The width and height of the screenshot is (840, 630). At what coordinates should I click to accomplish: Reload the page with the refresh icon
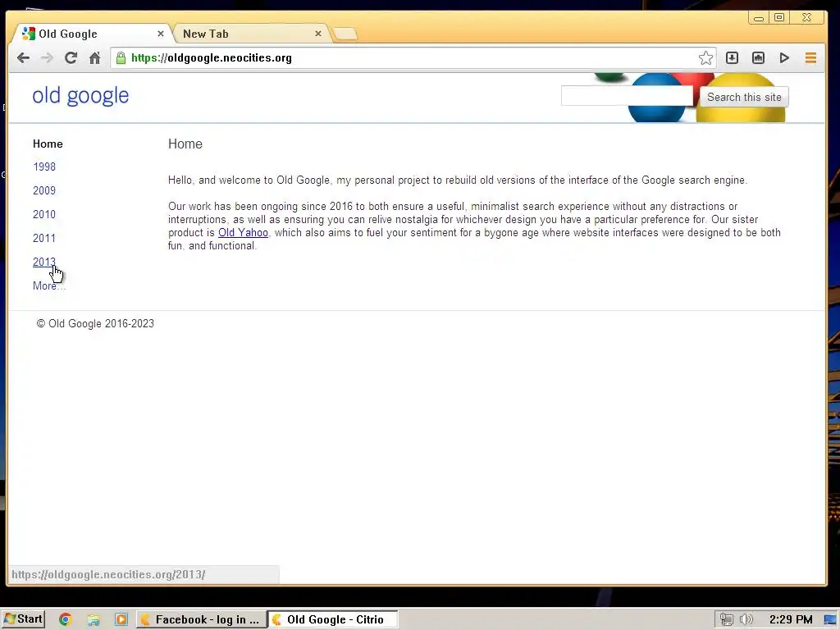pos(71,58)
